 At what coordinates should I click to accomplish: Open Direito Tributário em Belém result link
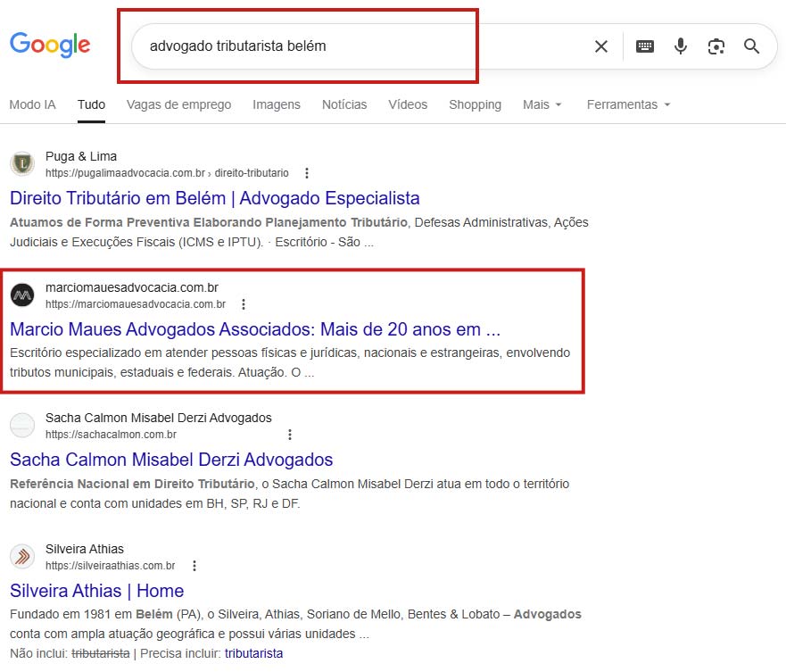[214, 198]
